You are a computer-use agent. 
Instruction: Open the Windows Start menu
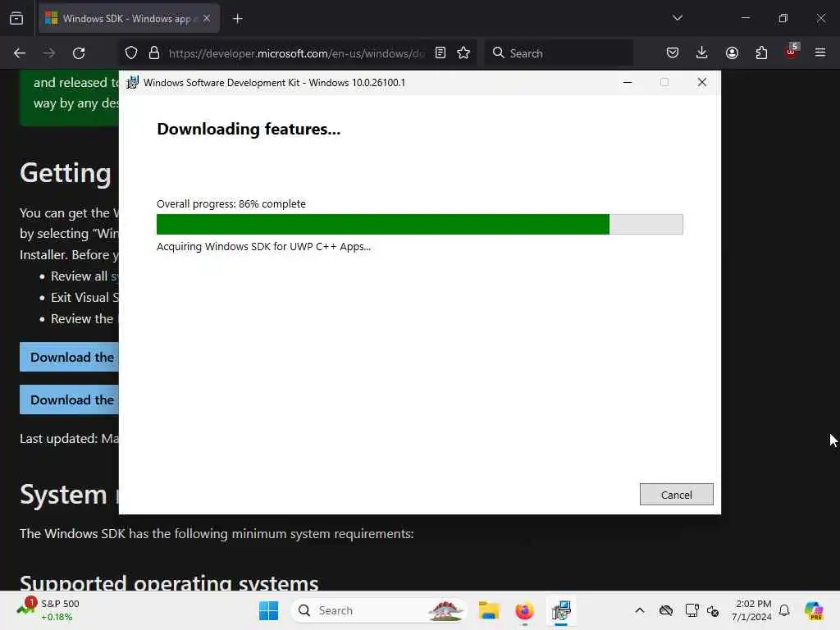[268, 610]
